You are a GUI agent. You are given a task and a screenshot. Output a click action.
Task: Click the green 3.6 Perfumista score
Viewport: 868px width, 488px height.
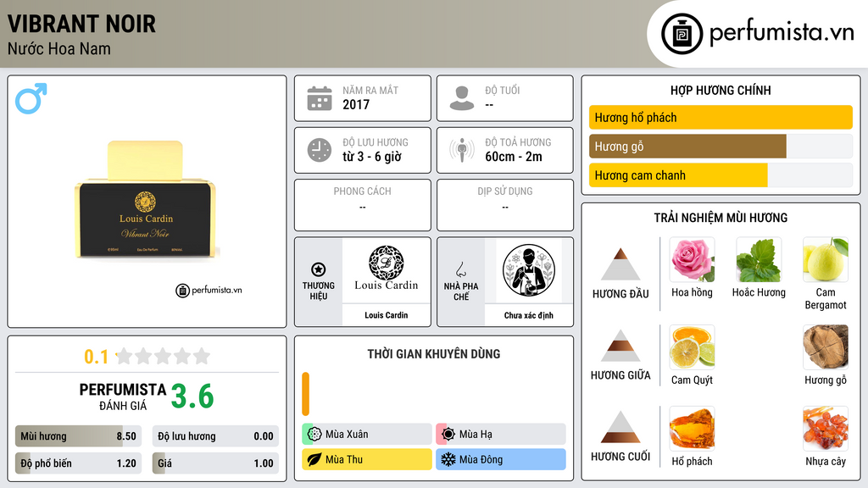(192, 396)
